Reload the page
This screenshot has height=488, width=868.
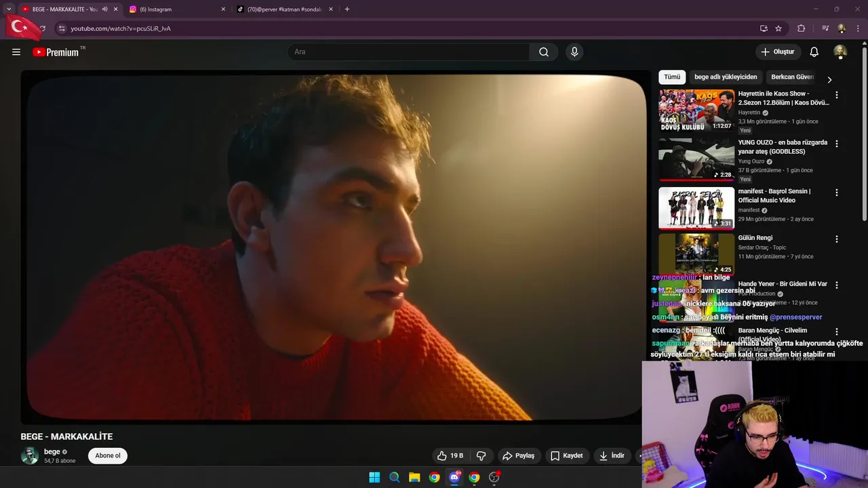point(42,28)
